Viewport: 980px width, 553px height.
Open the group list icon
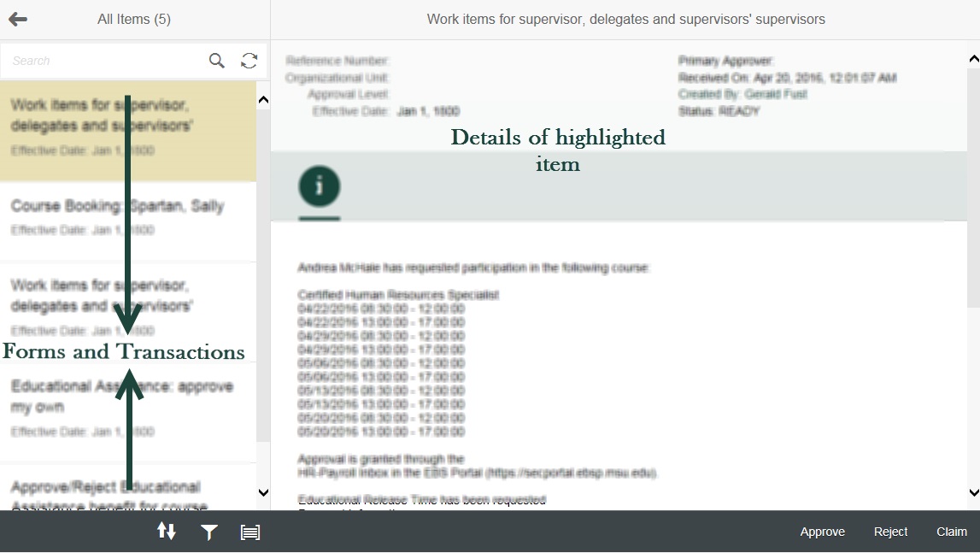[x=249, y=532]
